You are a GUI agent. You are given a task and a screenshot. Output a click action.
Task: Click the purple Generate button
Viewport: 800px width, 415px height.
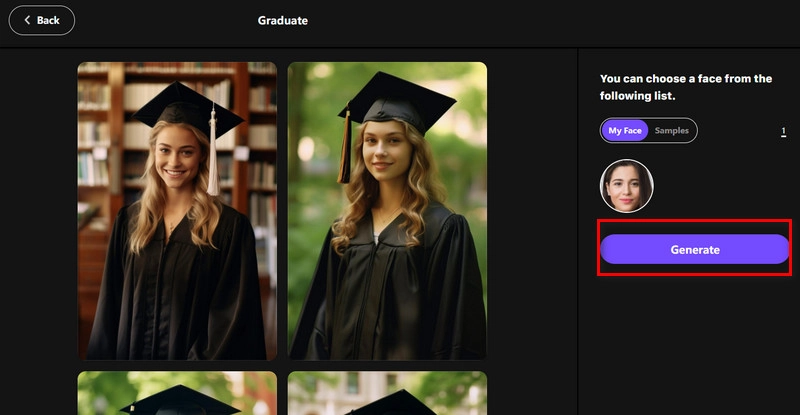(x=694, y=249)
